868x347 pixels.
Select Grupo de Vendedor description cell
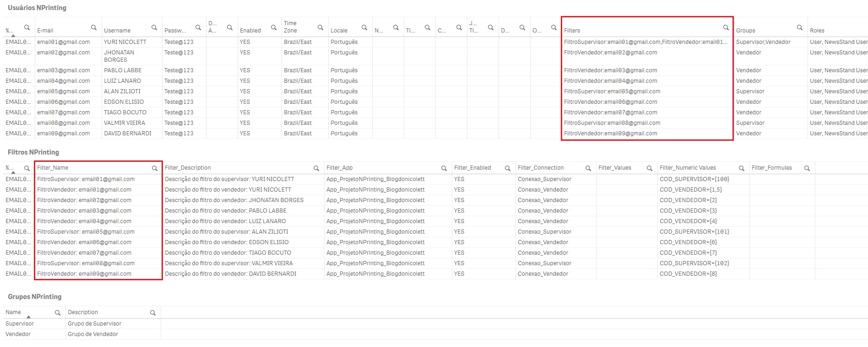tap(93, 334)
